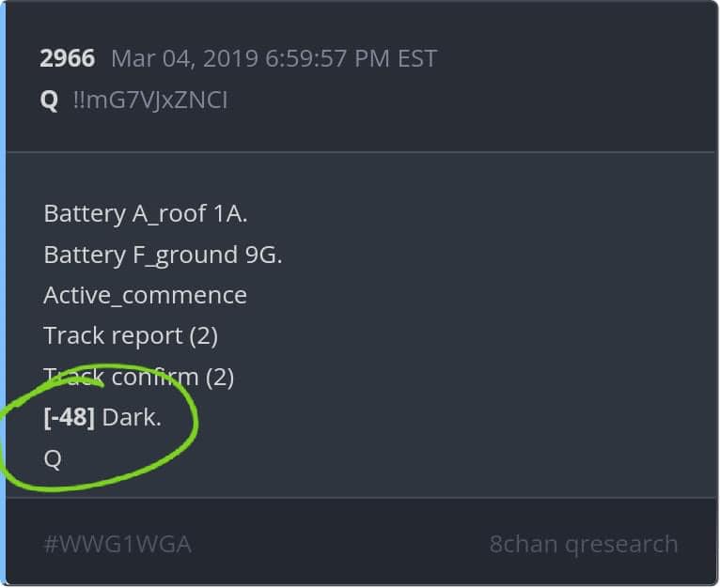Click the "Active_commence" text line
The height and width of the screenshot is (588, 720).
pyautogui.click(x=145, y=295)
